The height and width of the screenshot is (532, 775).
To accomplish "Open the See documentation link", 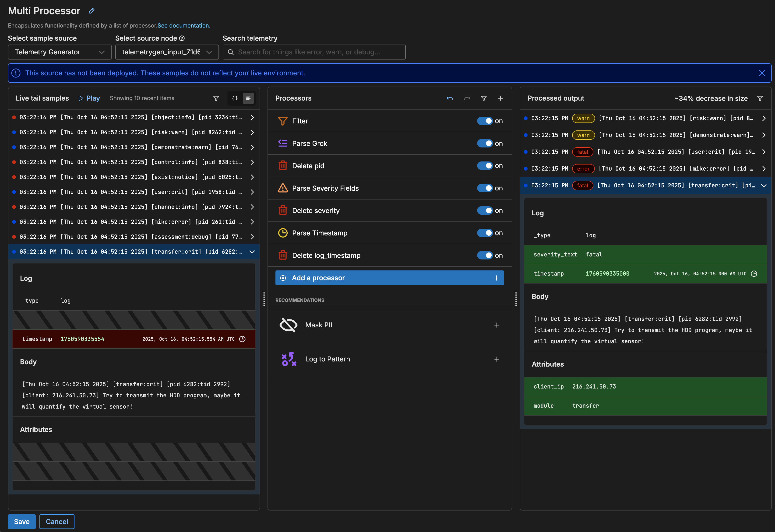I will click(183, 26).
